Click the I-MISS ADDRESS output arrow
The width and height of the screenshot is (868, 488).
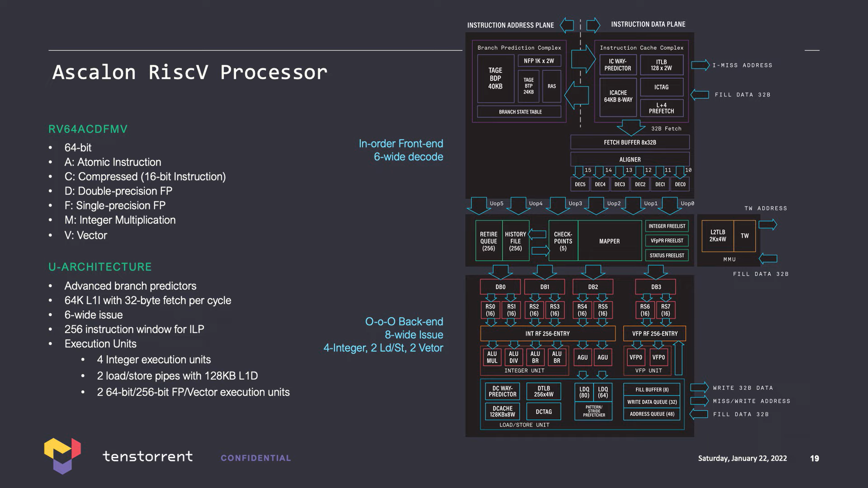(x=700, y=65)
